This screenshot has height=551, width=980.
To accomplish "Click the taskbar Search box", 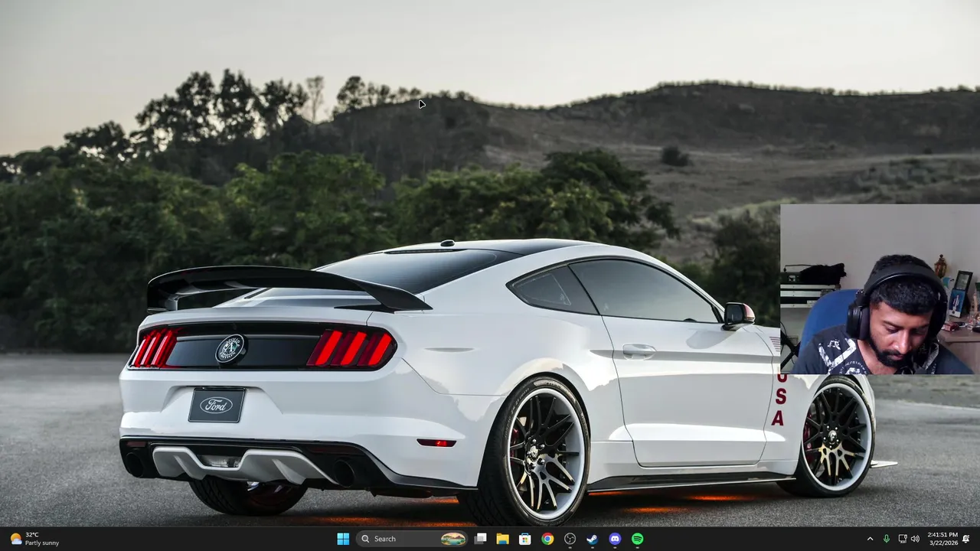I will tap(413, 539).
